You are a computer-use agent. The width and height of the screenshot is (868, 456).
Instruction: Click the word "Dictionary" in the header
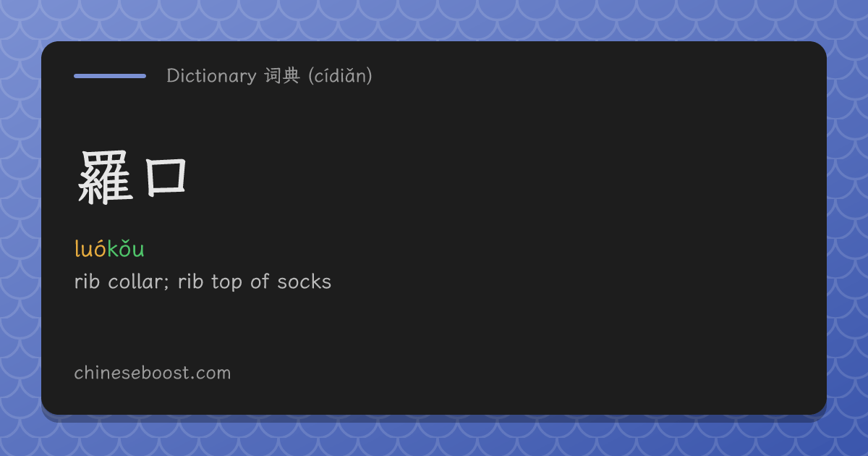pos(211,76)
